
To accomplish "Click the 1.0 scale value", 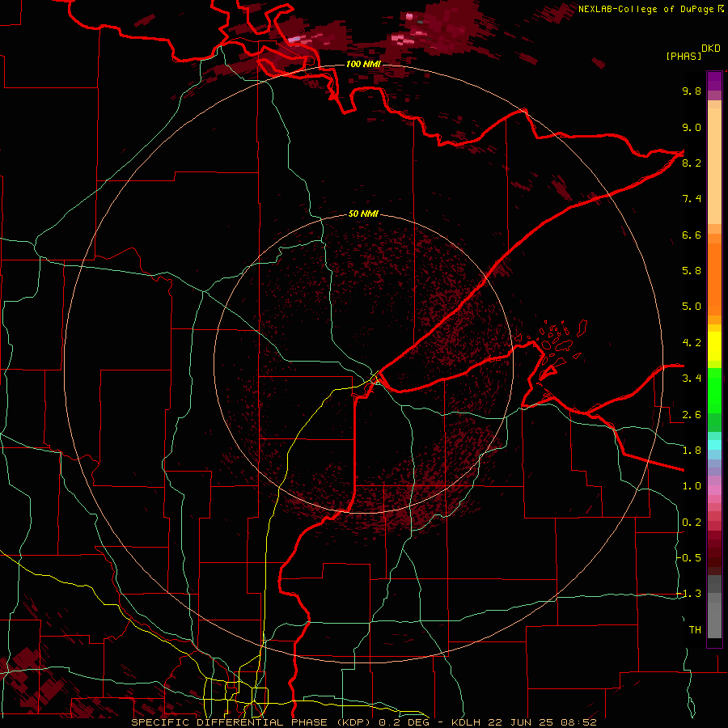I will click(x=692, y=486).
